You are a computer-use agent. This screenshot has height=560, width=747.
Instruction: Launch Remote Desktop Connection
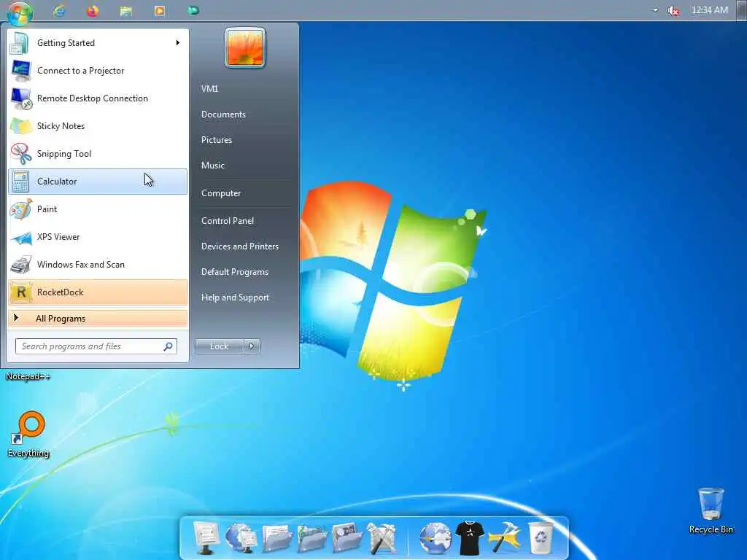click(x=98, y=98)
